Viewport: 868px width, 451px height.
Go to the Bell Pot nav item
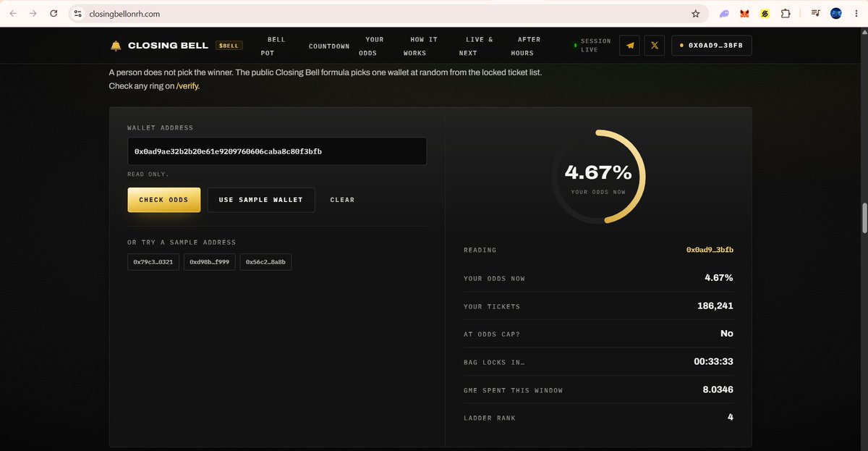[x=273, y=46]
